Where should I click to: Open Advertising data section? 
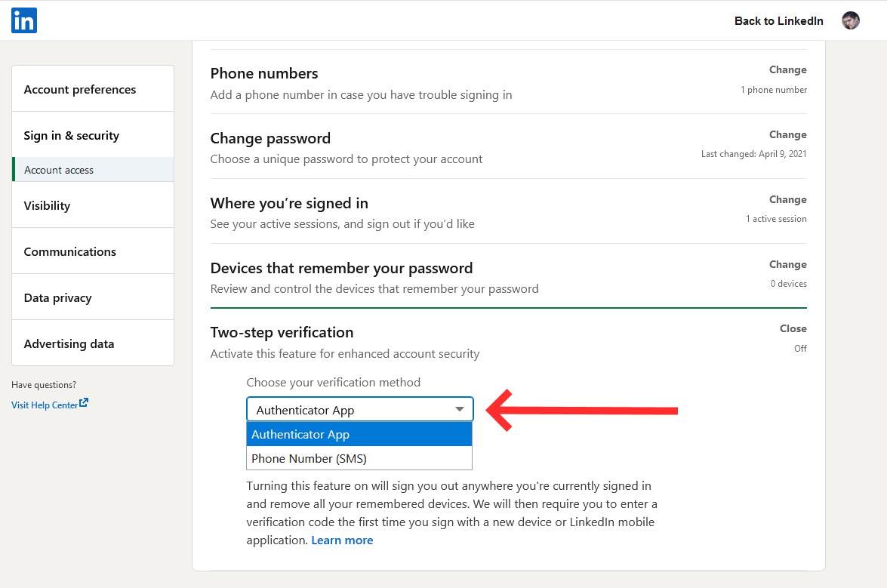tap(69, 343)
